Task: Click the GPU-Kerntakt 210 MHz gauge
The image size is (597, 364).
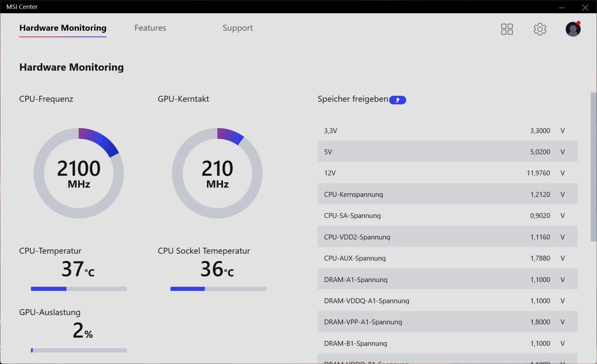Action: pyautogui.click(x=217, y=173)
